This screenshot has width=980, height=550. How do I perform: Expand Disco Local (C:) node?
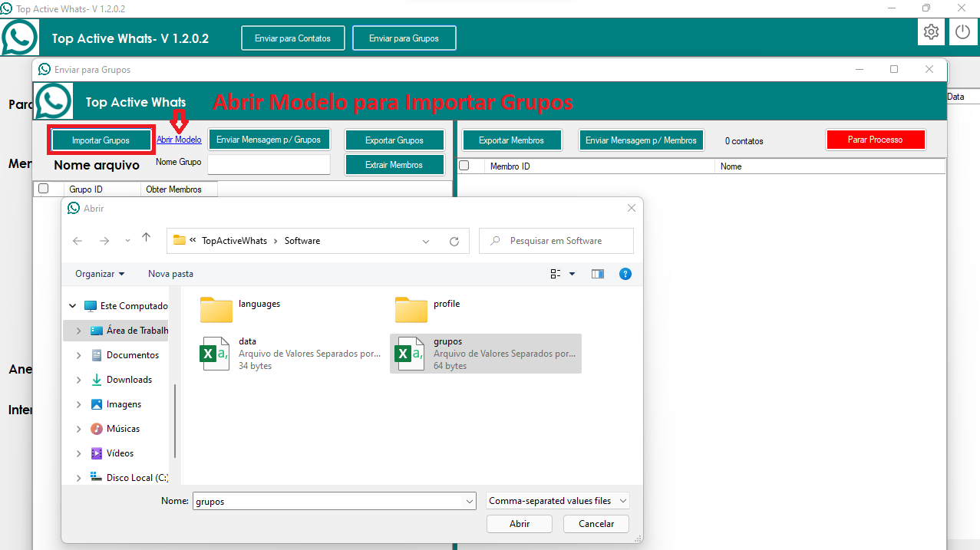tap(78, 478)
